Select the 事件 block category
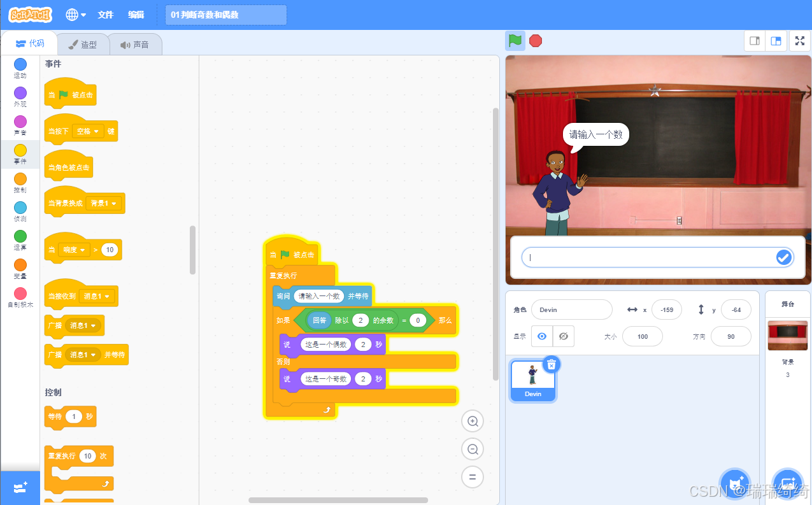The width and height of the screenshot is (812, 505). pyautogui.click(x=20, y=155)
